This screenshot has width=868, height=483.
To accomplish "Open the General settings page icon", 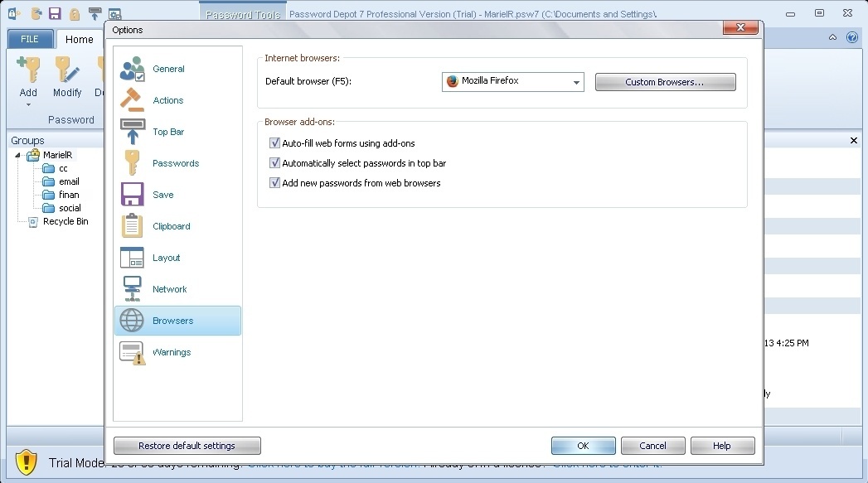I will pyautogui.click(x=132, y=69).
